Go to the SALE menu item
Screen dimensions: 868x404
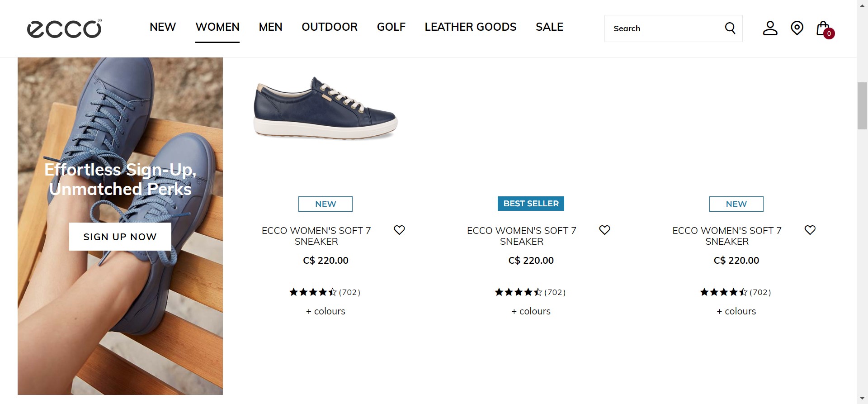click(549, 27)
